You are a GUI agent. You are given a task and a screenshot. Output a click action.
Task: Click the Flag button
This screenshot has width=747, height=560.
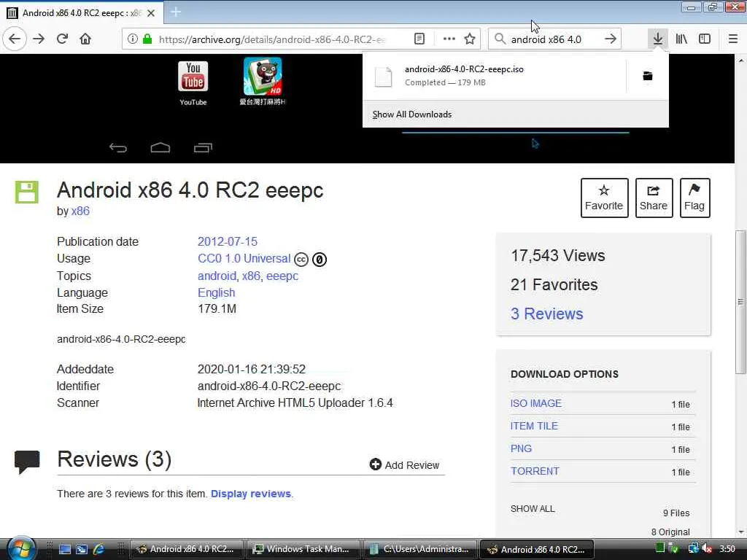pos(694,198)
